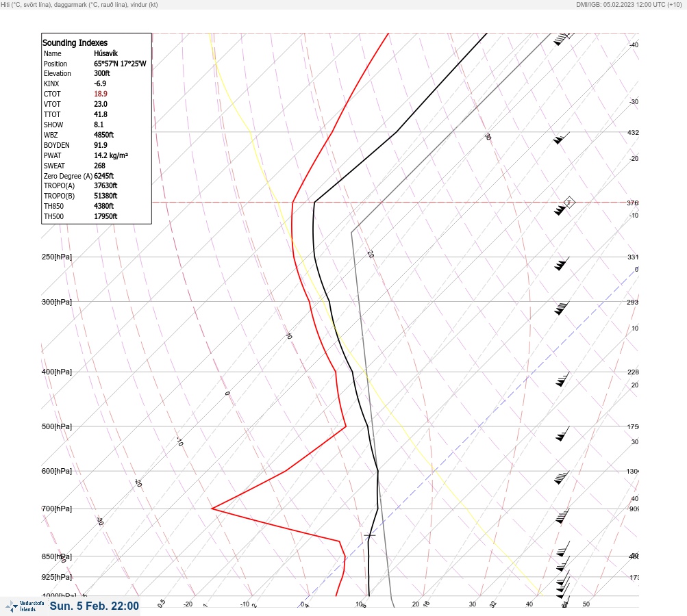Click the wind barb at 600 hPa level
687x616 pixels.
561,478
